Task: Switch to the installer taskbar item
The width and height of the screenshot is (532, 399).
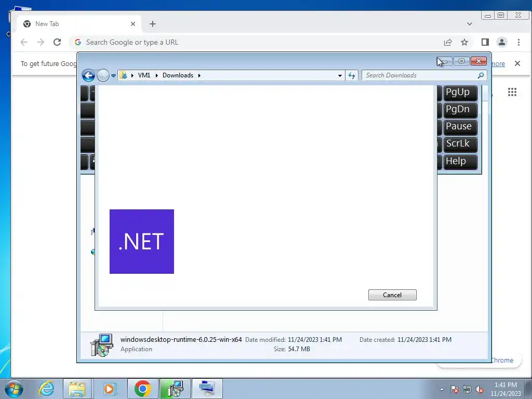Action: click(175, 389)
